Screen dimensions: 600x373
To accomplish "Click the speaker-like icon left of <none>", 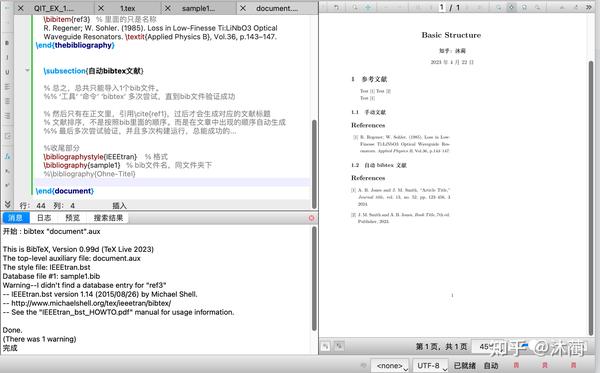I will click(363, 366).
